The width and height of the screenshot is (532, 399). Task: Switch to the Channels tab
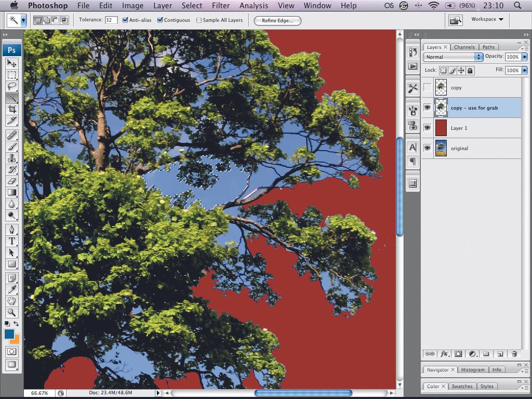point(464,47)
